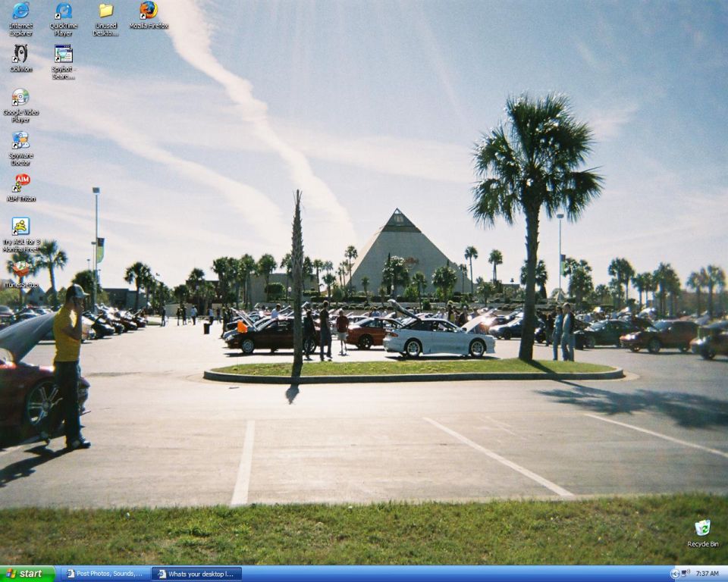Switch to Whats your desktop taskbar window

click(x=197, y=574)
